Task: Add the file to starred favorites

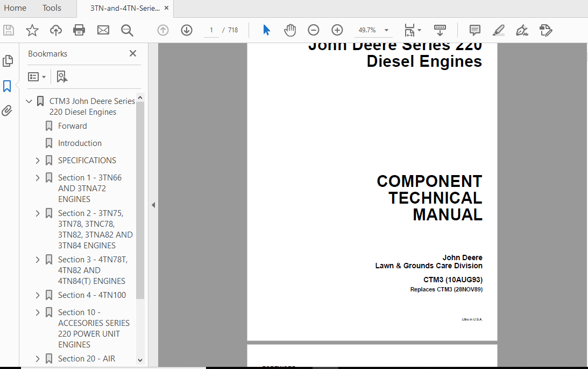Action: 32,30
